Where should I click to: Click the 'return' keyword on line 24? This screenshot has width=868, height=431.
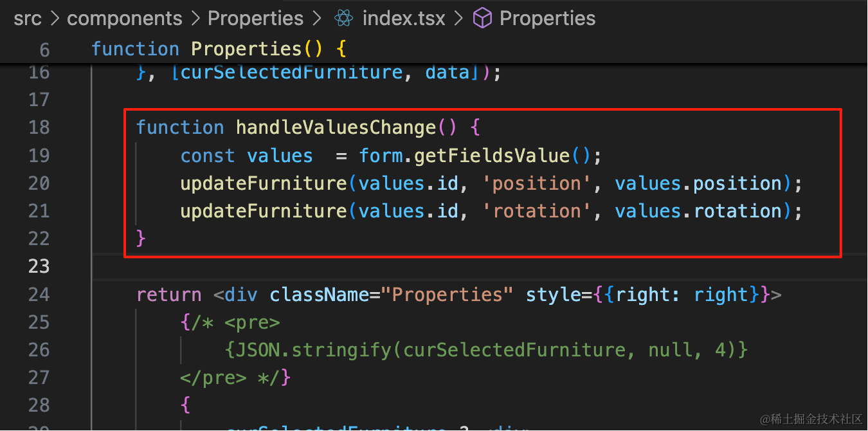click(x=169, y=295)
